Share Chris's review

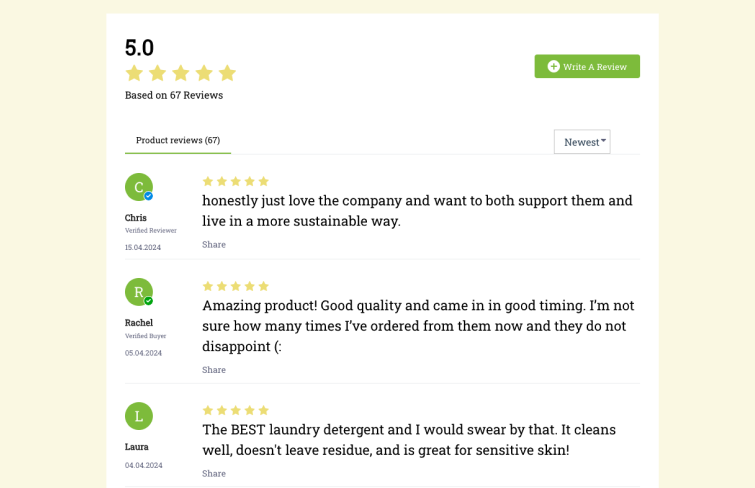coord(214,245)
